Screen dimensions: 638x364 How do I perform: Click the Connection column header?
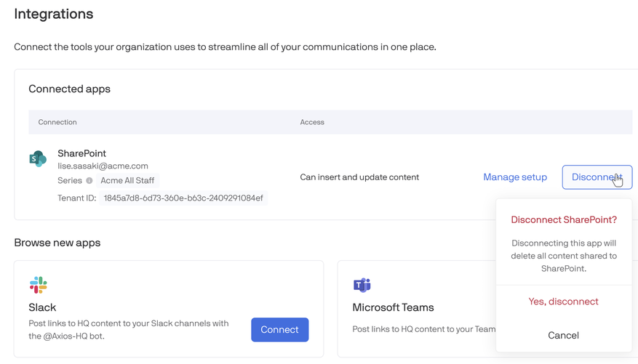click(57, 122)
